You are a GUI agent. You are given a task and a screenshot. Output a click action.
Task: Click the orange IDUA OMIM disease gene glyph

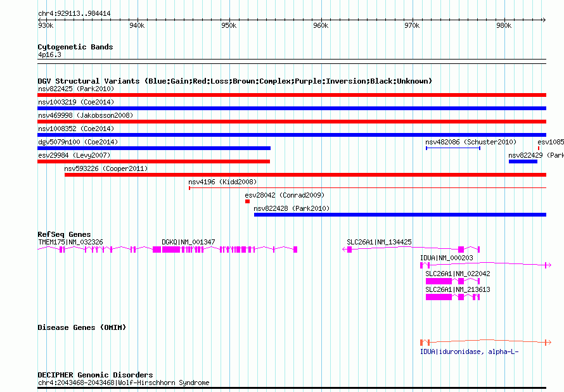(x=485, y=343)
